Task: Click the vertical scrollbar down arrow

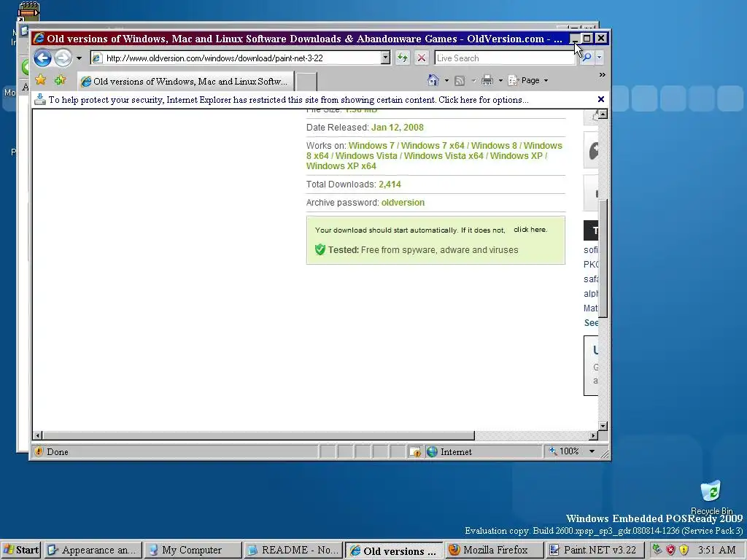Action: 603,426
